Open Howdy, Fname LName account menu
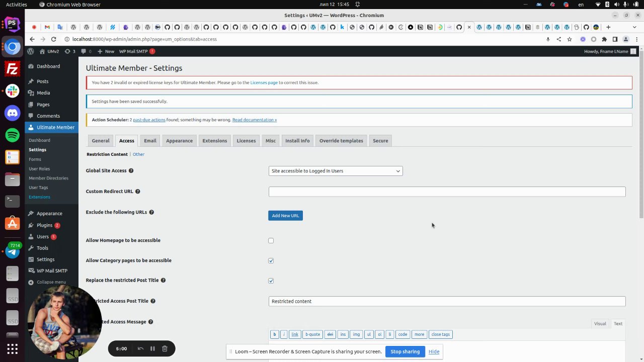Viewport: 644px width, 362px height. [610, 51]
